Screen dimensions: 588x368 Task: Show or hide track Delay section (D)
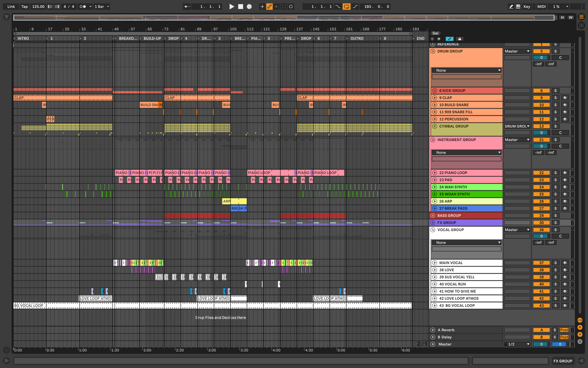(x=580, y=342)
